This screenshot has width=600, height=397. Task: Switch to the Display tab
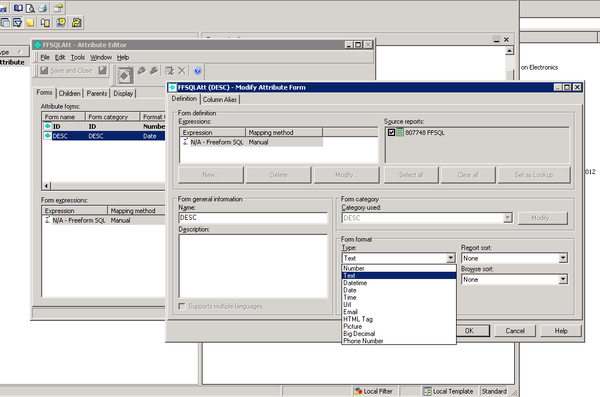point(123,93)
